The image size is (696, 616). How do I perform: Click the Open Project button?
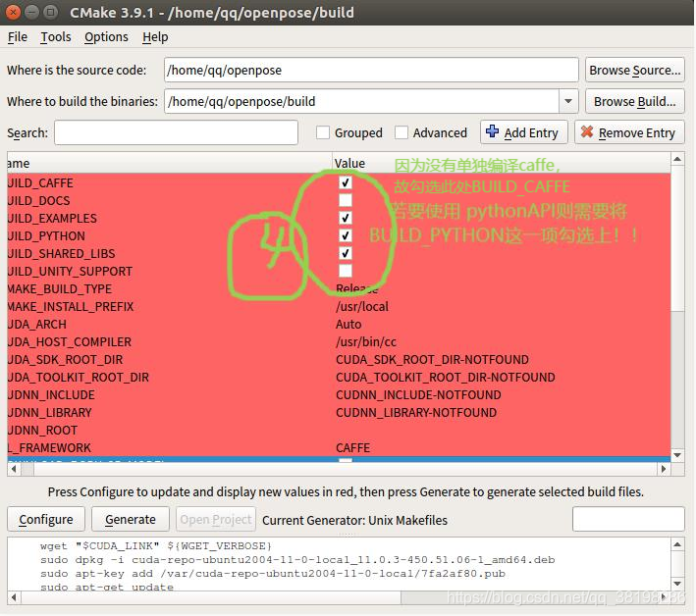pos(216,519)
